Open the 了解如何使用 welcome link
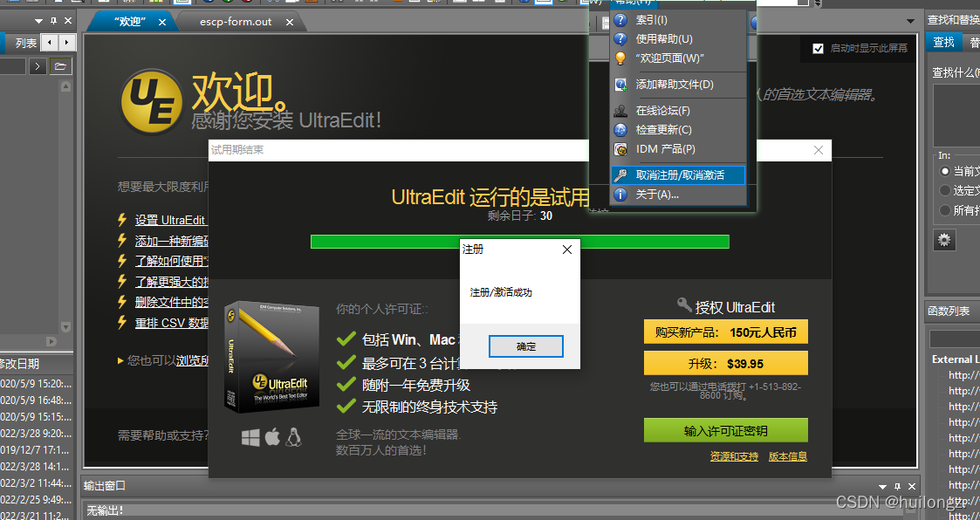 tap(172, 261)
